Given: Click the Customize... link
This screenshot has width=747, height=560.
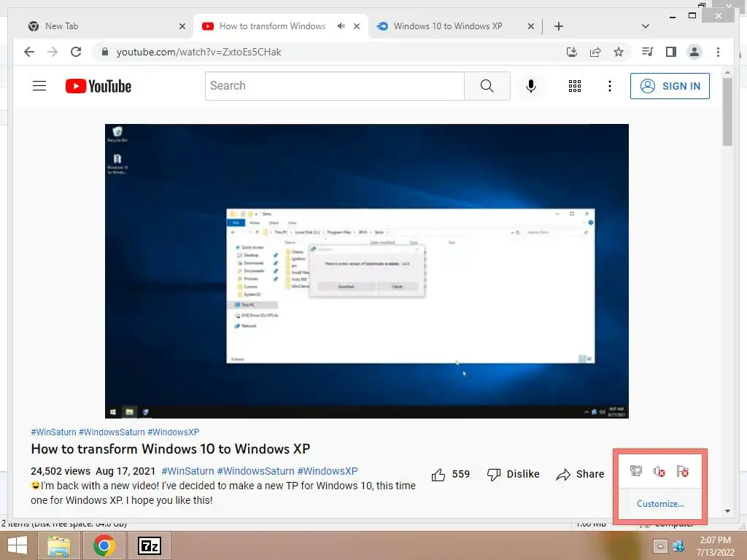Looking at the screenshot, I should click(660, 504).
